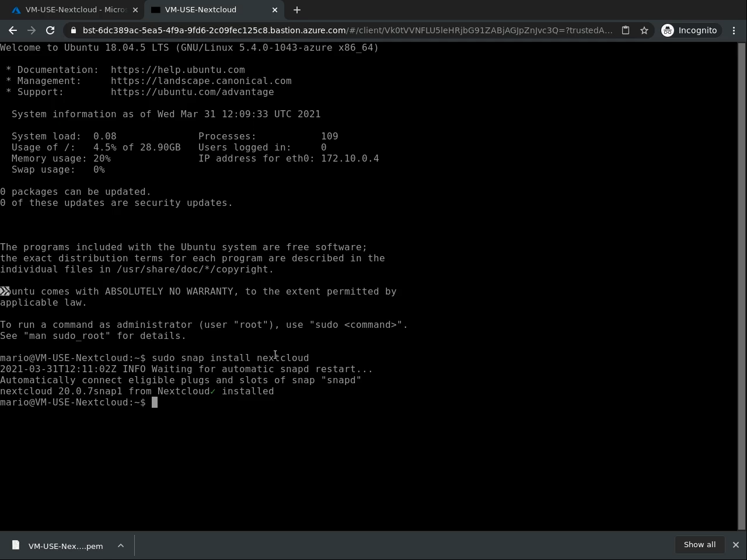
Task: Click the 'Automatically connect eligible plugs' line
Action: click(x=181, y=380)
